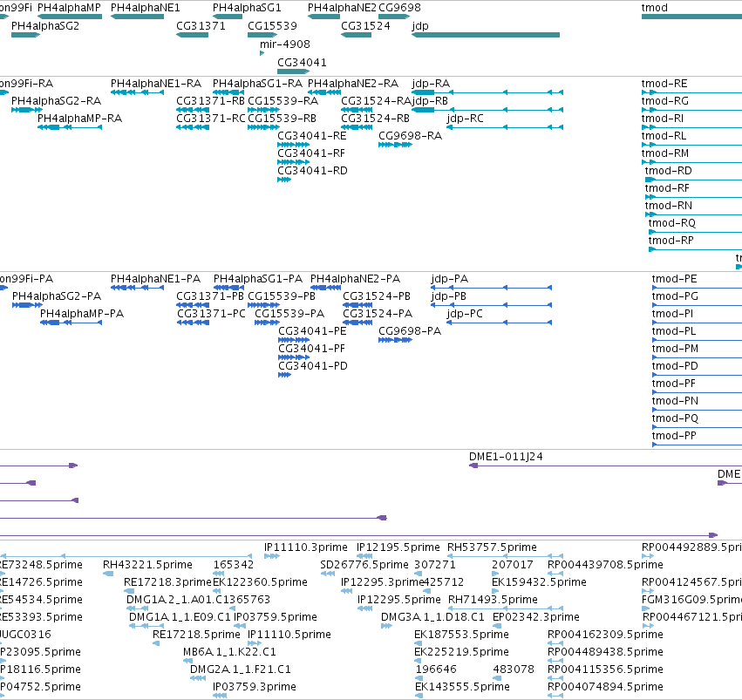
Task: Open the IP12195.5prime EST label
Action: pyautogui.click(x=398, y=547)
